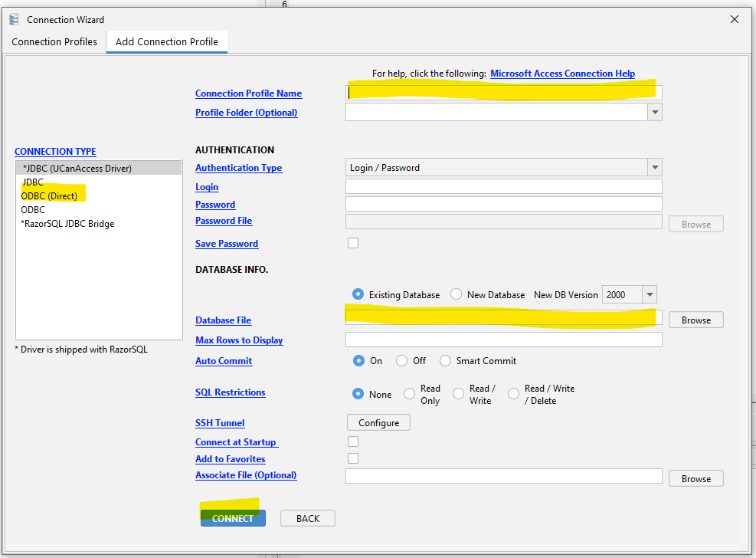756x558 pixels.
Task: Click the Associate File (Optional) link
Action: click(246, 475)
